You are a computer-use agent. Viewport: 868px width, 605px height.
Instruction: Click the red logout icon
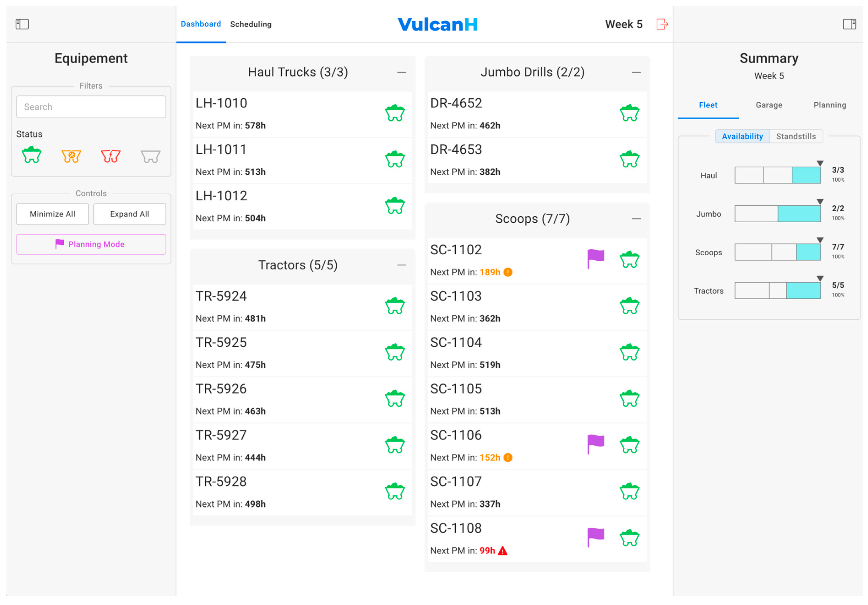662,24
